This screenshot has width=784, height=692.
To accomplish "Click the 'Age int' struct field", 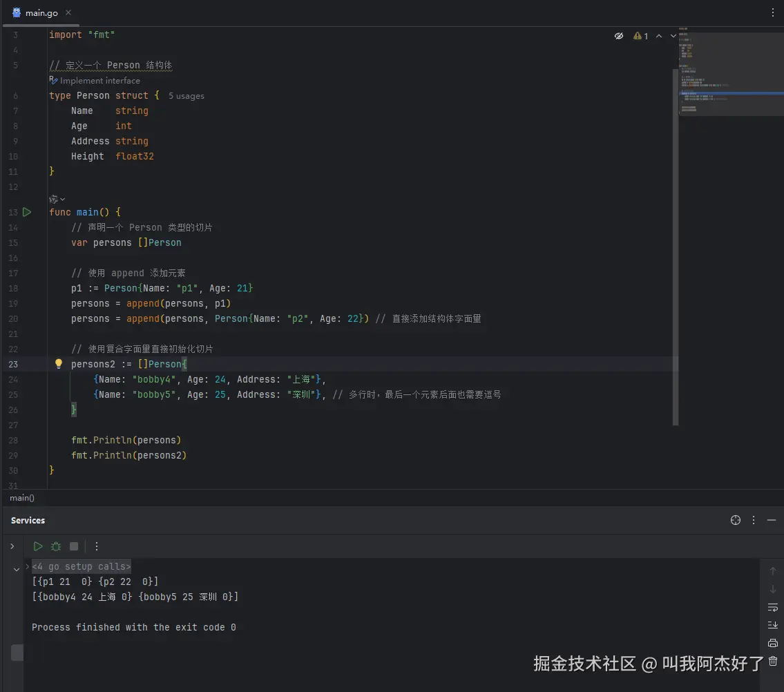I will click(x=102, y=126).
